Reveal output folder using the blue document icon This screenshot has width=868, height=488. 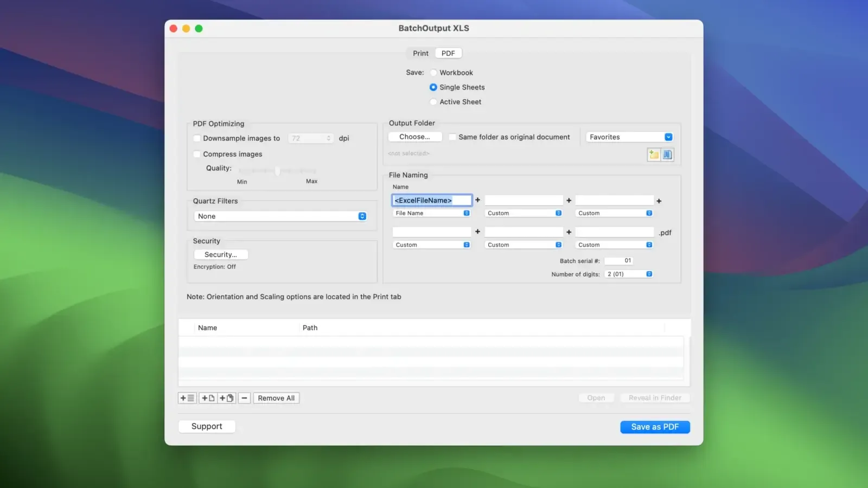click(x=667, y=155)
